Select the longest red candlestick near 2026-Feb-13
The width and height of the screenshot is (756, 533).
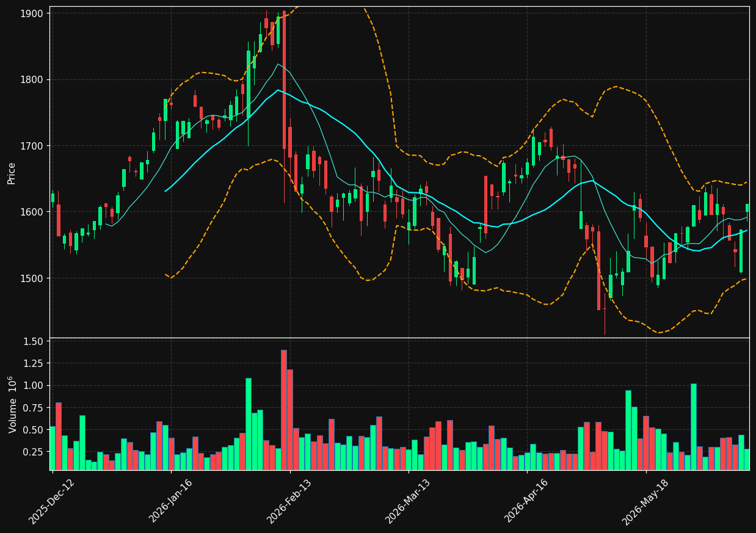284,80
